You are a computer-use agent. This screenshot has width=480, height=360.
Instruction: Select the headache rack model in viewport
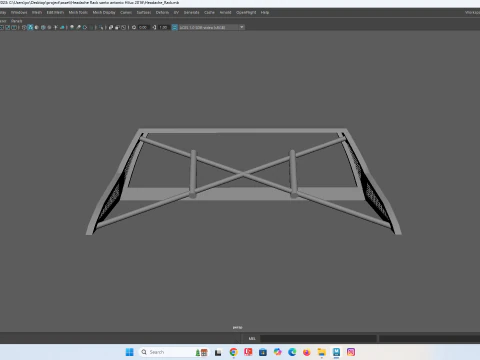(x=243, y=175)
